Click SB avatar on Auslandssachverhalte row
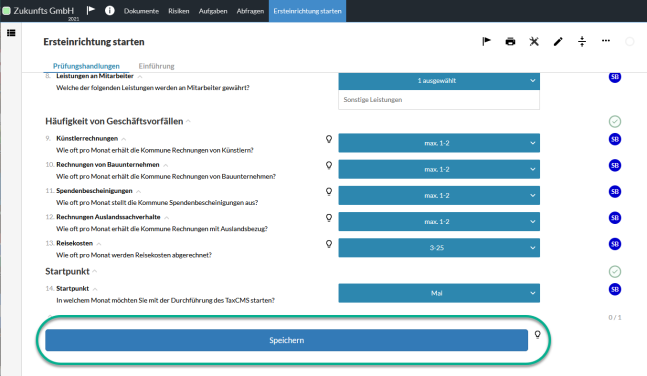Image resolution: width=647 pixels, height=376 pixels. (615, 218)
